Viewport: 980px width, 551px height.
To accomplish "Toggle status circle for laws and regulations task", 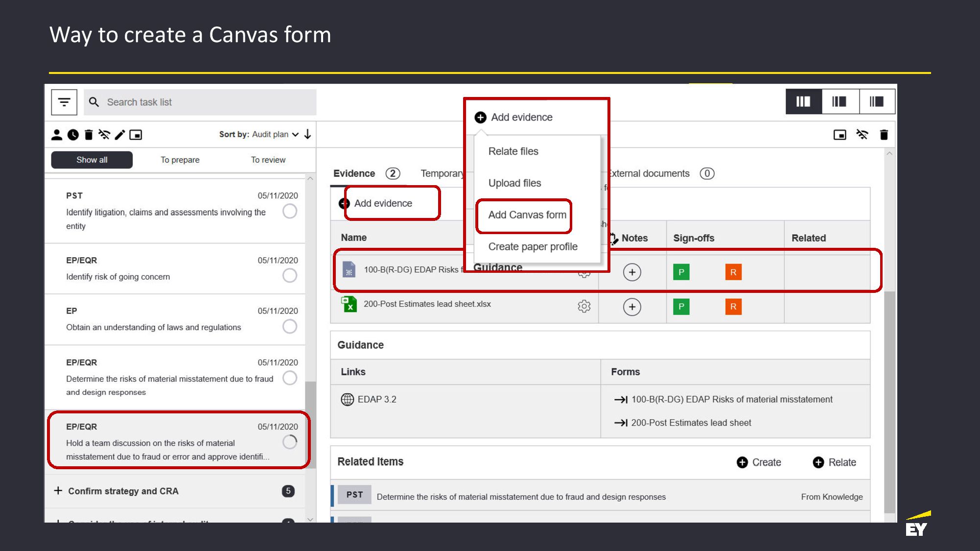I will (x=290, y=326).
